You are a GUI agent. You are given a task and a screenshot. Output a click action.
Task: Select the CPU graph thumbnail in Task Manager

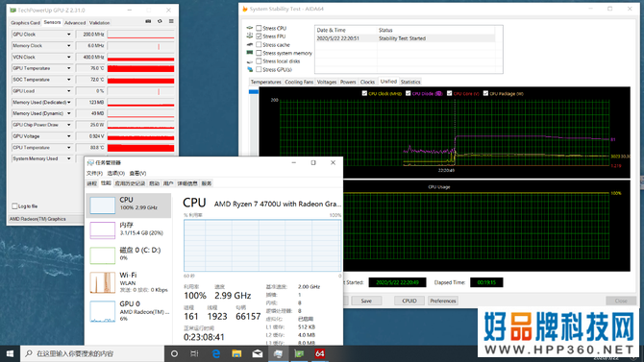coord(102,205)
